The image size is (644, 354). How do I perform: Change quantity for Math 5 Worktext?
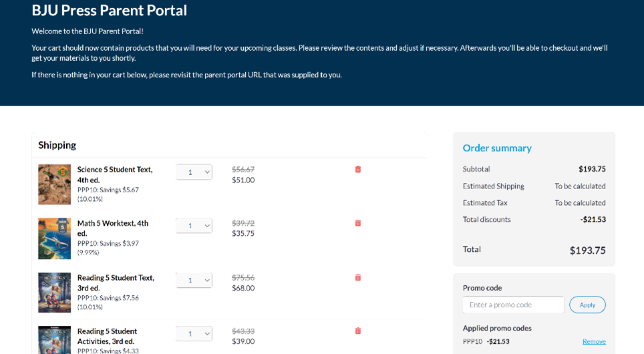[x=194, y=226]
